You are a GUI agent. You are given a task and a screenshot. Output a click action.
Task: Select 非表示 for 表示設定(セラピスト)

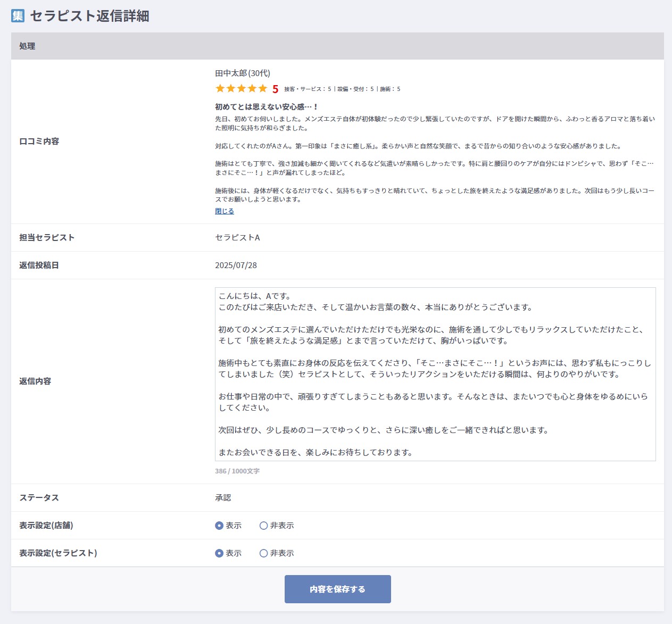[263, 553]
